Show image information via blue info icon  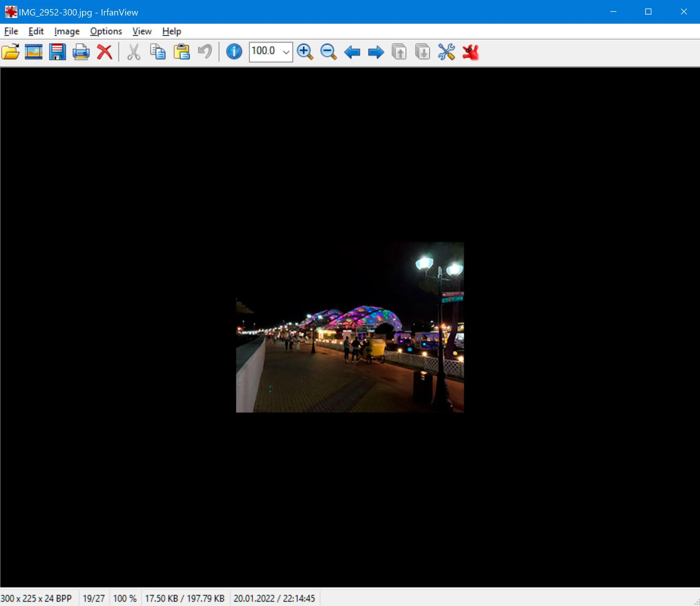[x=234, y=52]
